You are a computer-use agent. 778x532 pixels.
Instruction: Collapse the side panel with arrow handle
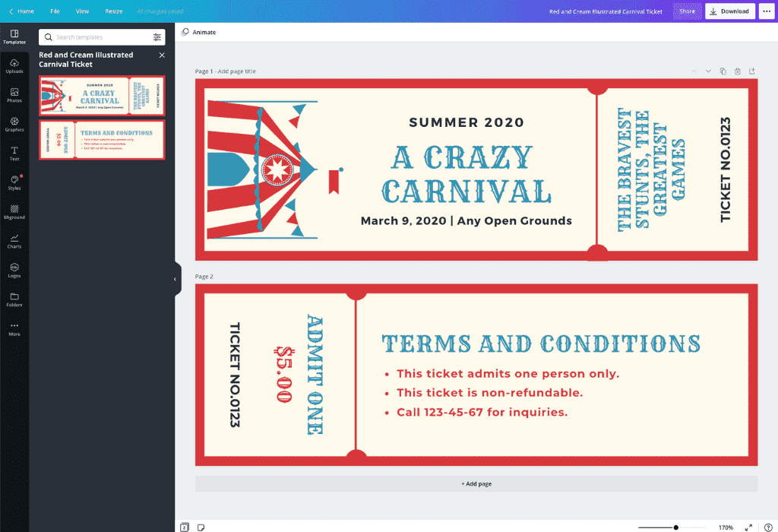tap(175, 279)
